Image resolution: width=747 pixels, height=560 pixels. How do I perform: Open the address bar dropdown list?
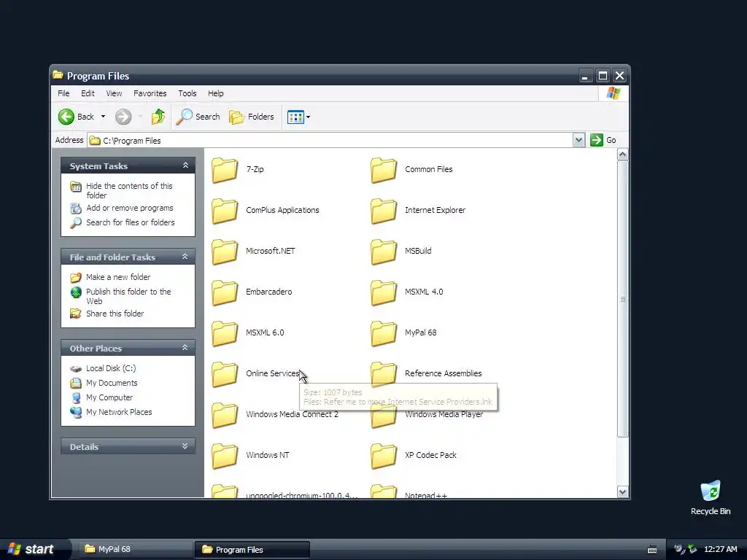tap(578, 140)
